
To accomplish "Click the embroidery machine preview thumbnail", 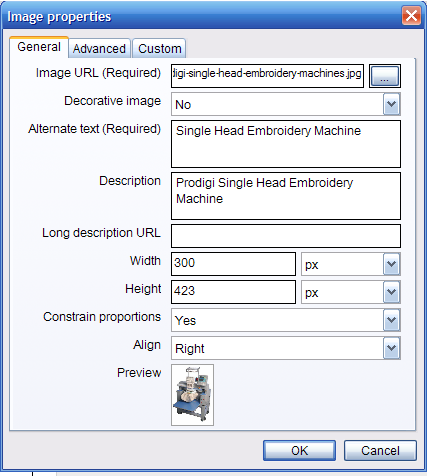I will (192, 395).
